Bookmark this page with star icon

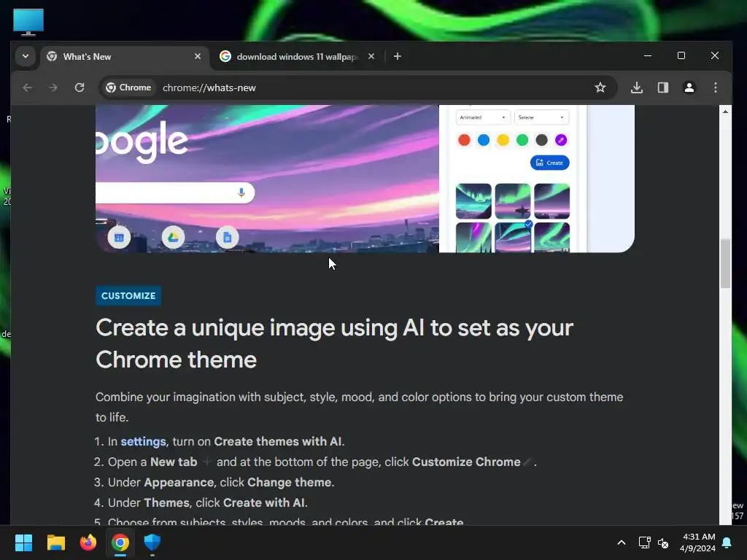pos(600,87)
